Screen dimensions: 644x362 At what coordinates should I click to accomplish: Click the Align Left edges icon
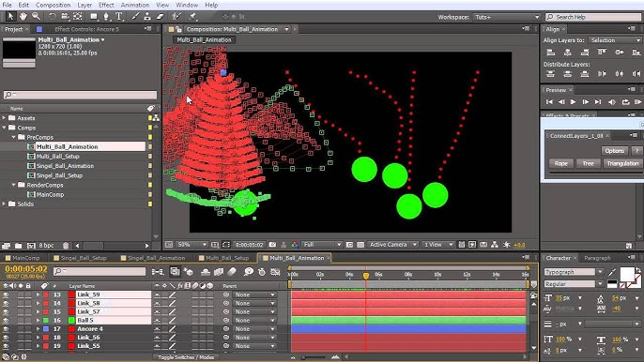tap(551, 53)
